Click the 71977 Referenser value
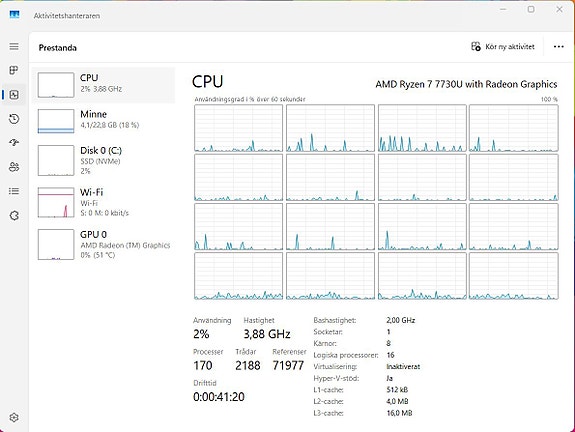Screen dimensions: 575x432 point(288,365)
